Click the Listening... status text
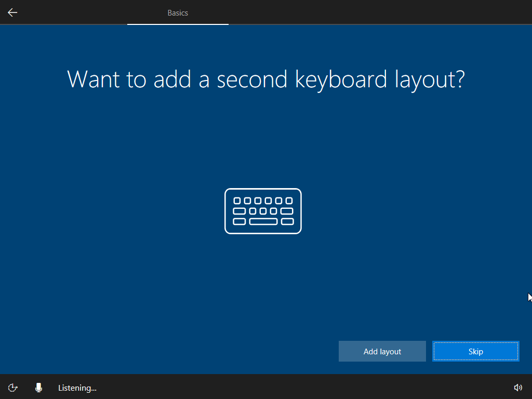Image resolution: width=532 pixels, height=399 pixels. (x=77, y=388)
